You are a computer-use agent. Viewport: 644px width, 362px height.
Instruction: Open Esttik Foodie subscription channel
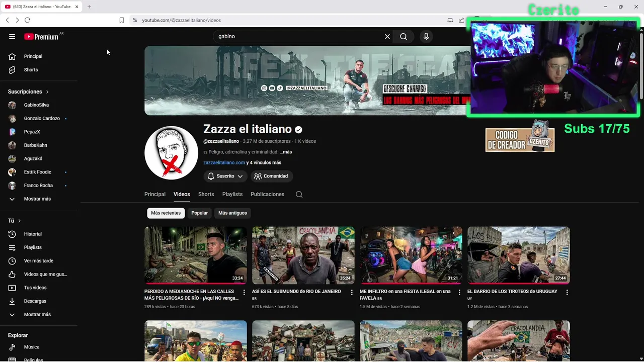click(x=39, y=172)
